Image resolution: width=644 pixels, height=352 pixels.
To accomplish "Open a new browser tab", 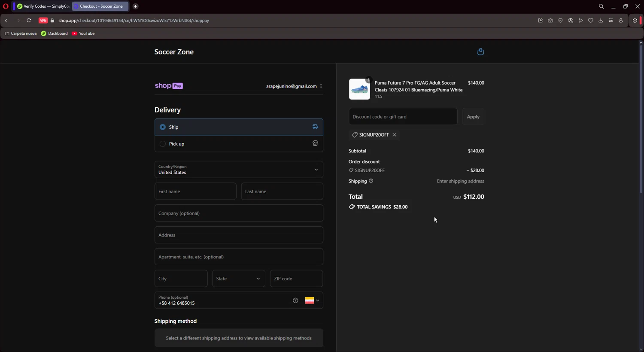I will coord(135,6).
